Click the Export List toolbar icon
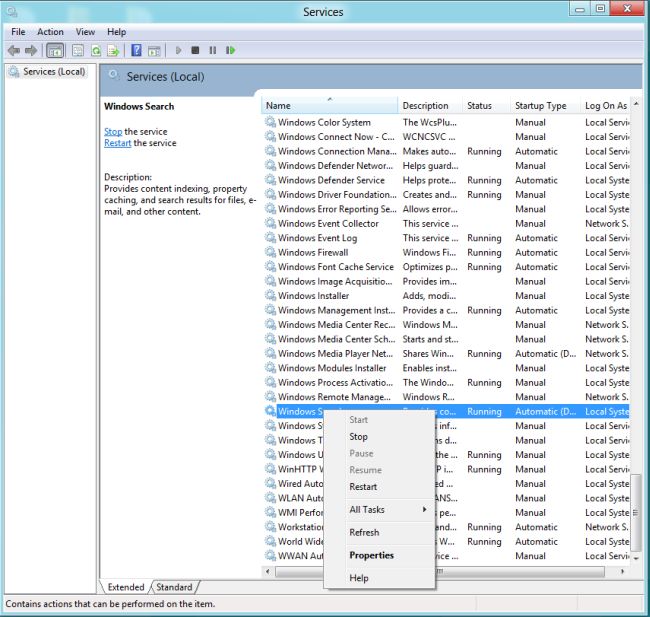 [113, 51]
